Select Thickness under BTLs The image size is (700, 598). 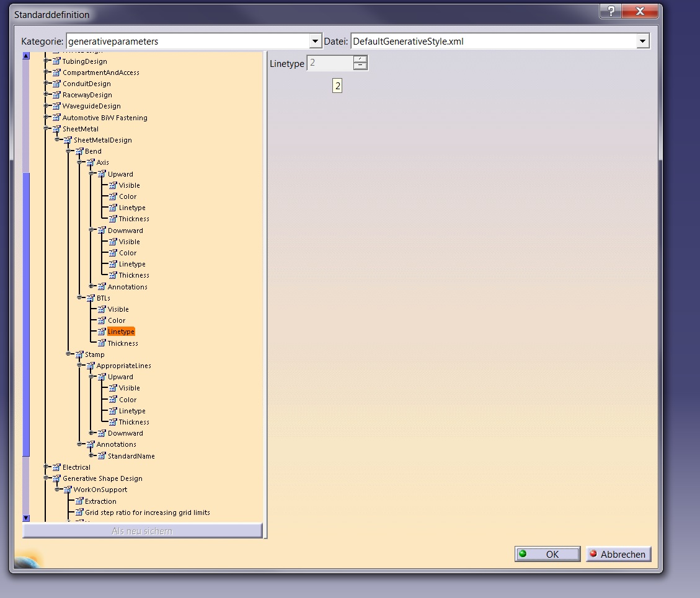point(123,343)
